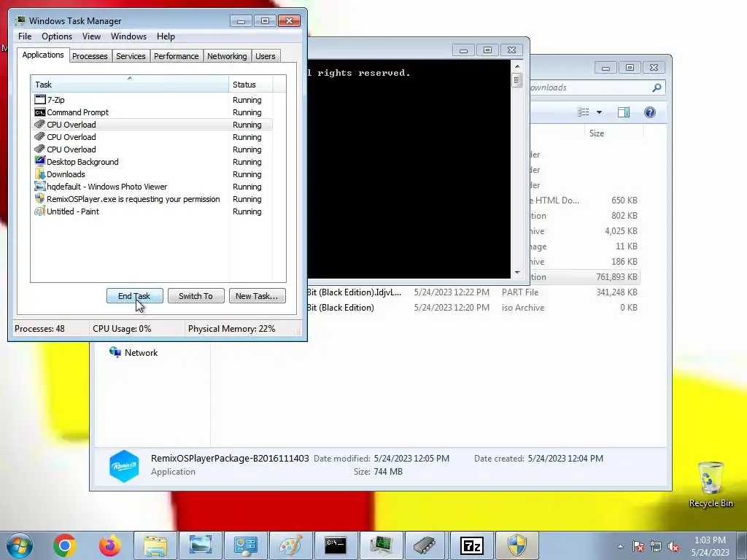
Task: Select the RemixOSPlayer.exe permission shield icon
Action: point(40,198)
